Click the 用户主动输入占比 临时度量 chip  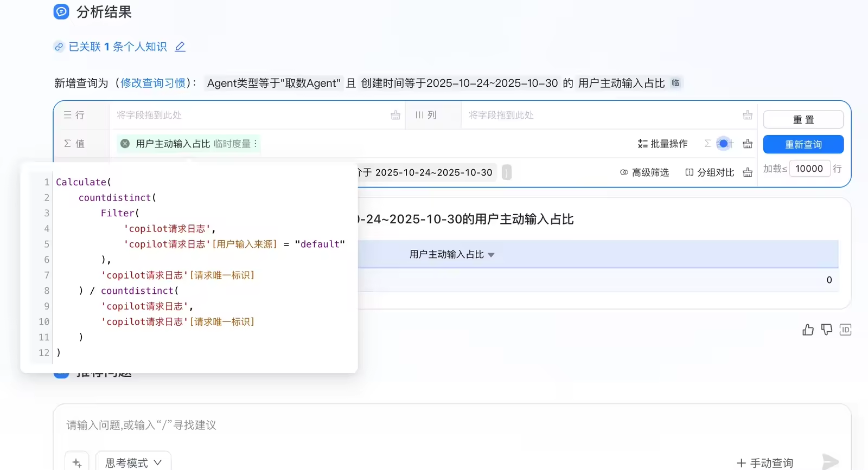tap(188, 144)
